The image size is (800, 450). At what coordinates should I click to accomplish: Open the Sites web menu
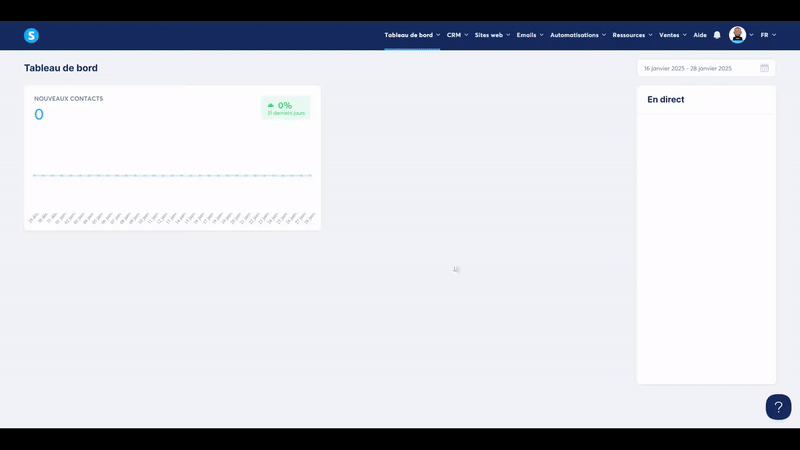(492, 35)
